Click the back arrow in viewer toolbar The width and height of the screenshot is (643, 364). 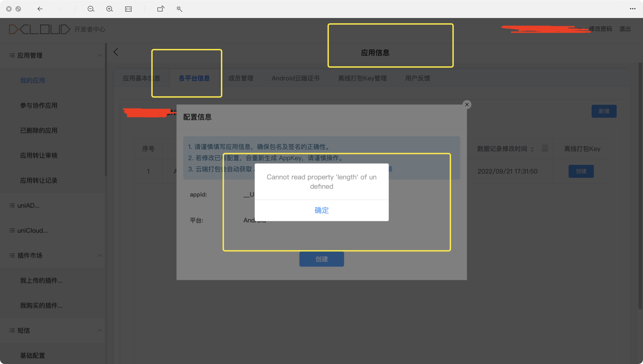[40, 9]
